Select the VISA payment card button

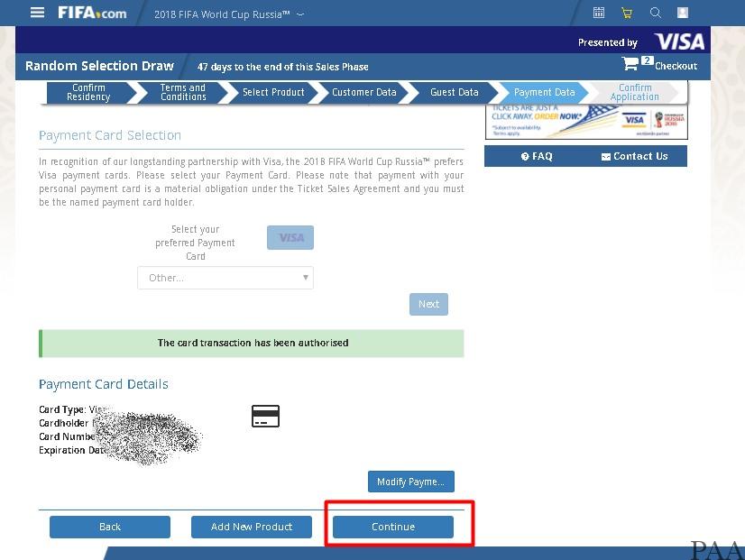(x=290, y=237)
